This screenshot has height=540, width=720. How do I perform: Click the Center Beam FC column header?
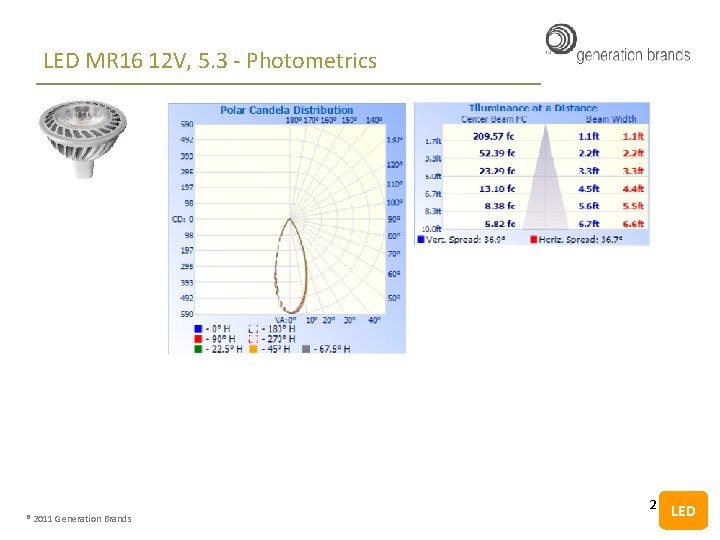click(x=494, y=119)
